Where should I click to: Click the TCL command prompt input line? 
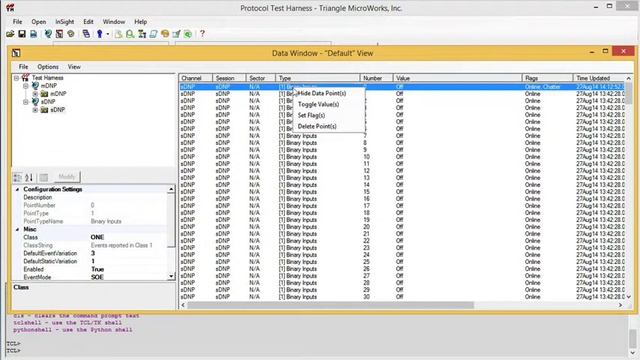[x=318, y=351]
